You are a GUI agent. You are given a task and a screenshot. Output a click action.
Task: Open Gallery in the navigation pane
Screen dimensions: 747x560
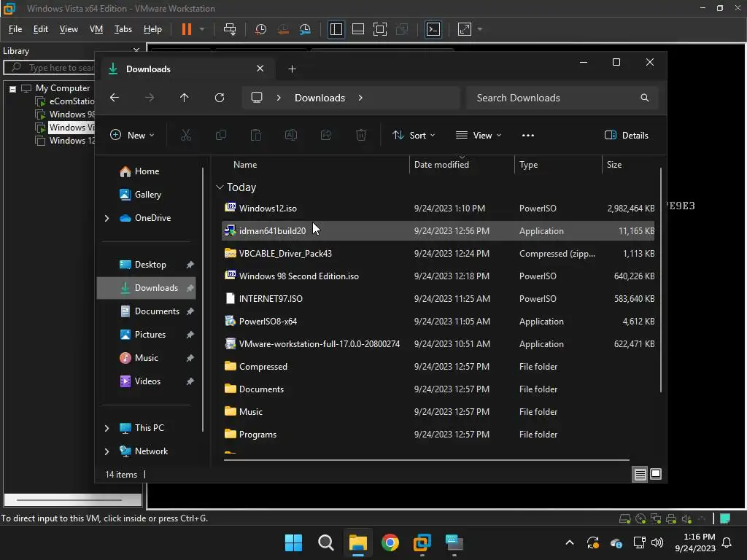click(x=146, y=195)
